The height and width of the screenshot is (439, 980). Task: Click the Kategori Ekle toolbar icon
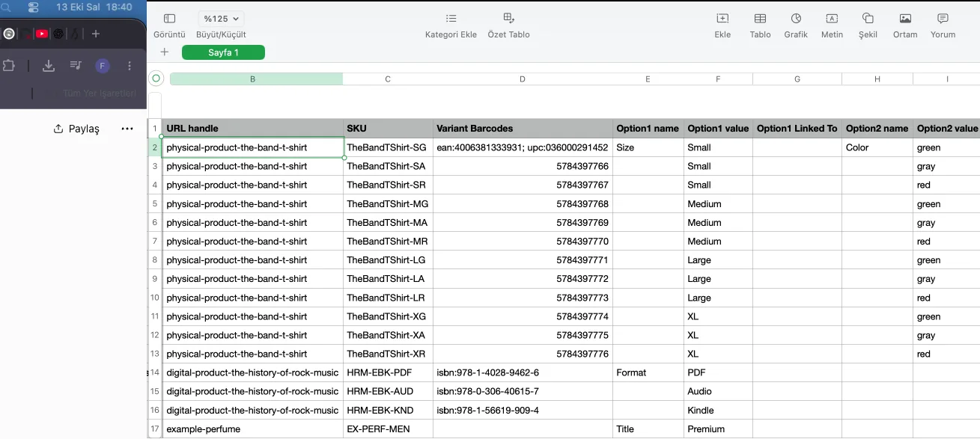[451, 19]
